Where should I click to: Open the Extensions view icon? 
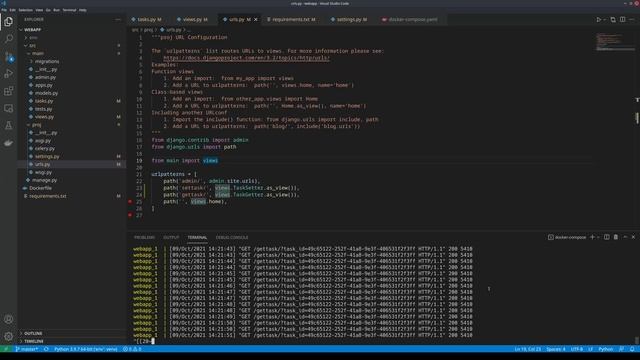pyautogui.click(x=9, y=91)
